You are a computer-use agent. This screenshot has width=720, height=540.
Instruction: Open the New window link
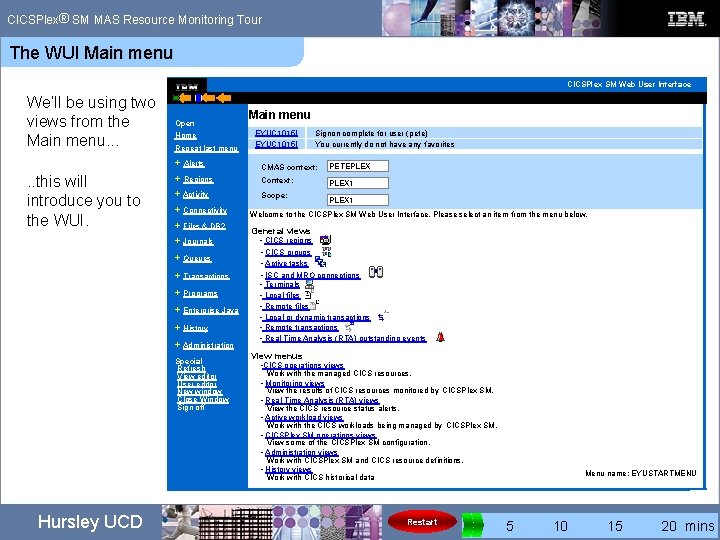[200, 392]
